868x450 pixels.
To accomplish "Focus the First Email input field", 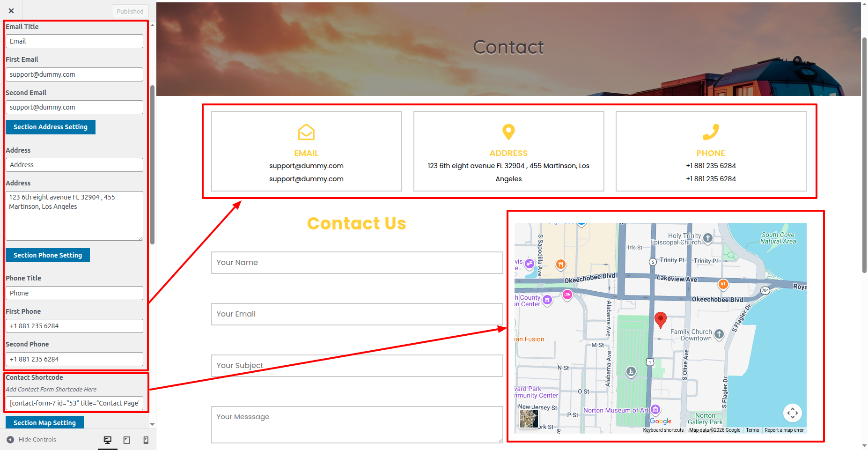I will coord(74,74).
